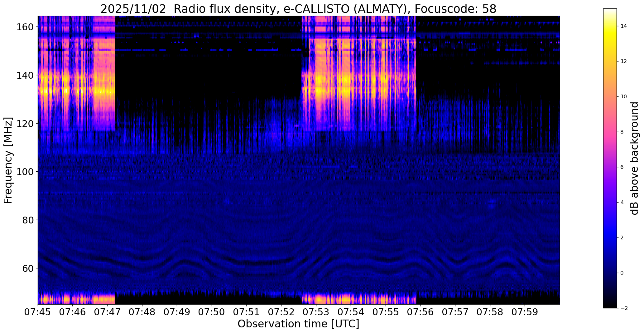Click the colorbar tick label −2
This screenshot has width=644, height=333.
(624, 308)
